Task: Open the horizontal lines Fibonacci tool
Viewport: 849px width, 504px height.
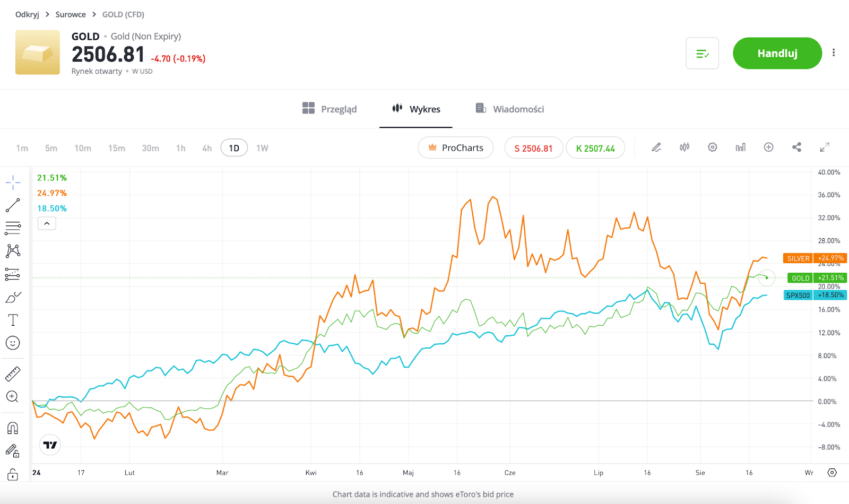Action: coord(13,228)
